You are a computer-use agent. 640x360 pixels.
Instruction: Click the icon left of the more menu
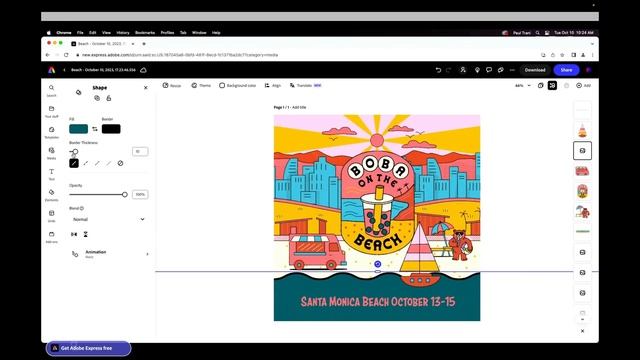point(500,70)
